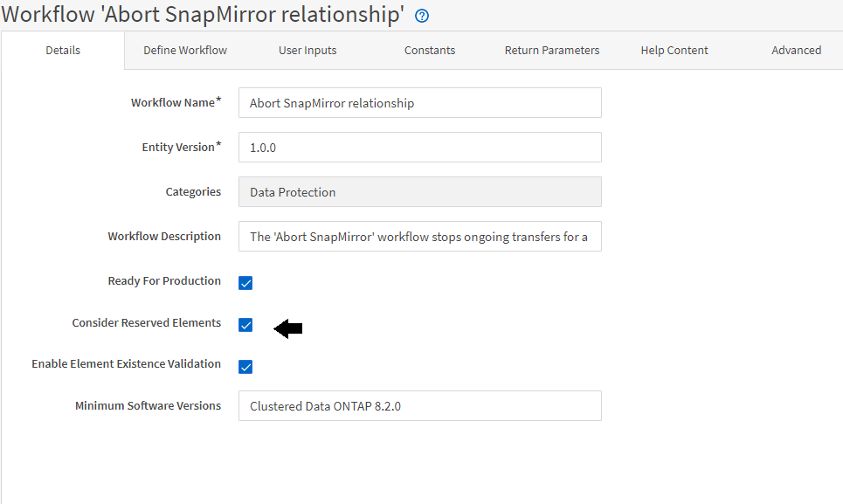View the Help Content tab
The height and width of the screenshot is (504, 843).
[x=674, y=51]
